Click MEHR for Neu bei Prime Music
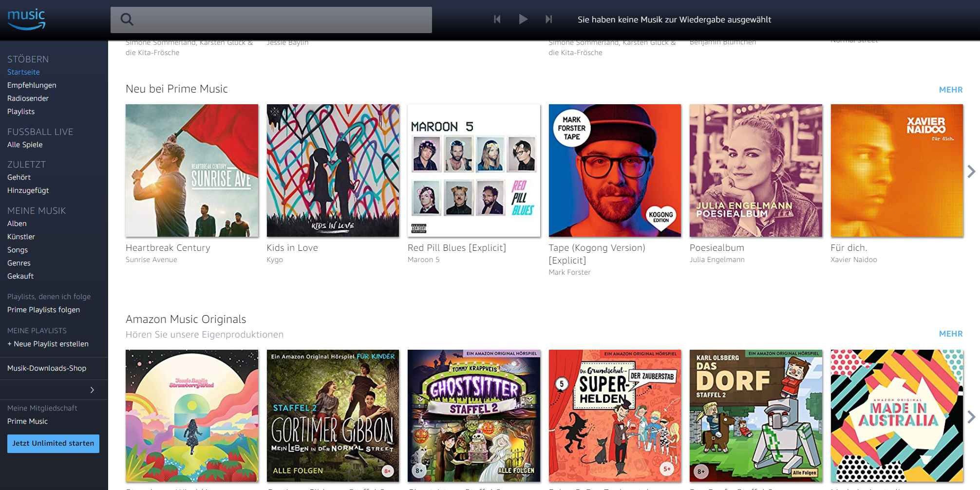The width and height of the screenshot is (980, 490). tap(951, 90)
